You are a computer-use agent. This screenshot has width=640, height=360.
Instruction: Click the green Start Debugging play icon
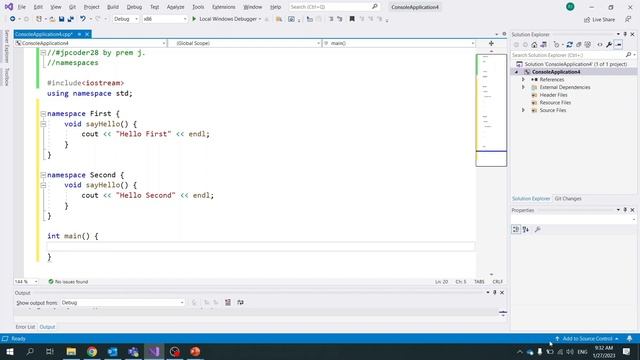pos(194,19)
